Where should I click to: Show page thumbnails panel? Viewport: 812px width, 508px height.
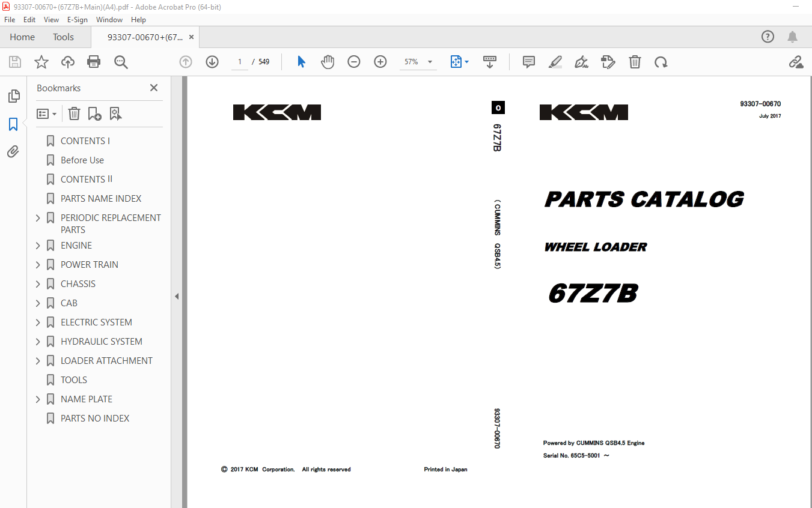click(13, 96)
